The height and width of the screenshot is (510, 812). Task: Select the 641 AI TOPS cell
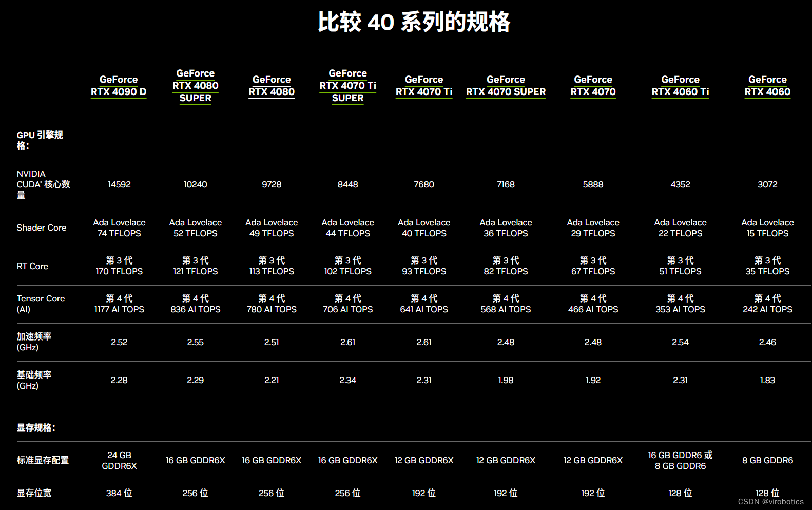[424, 304]
